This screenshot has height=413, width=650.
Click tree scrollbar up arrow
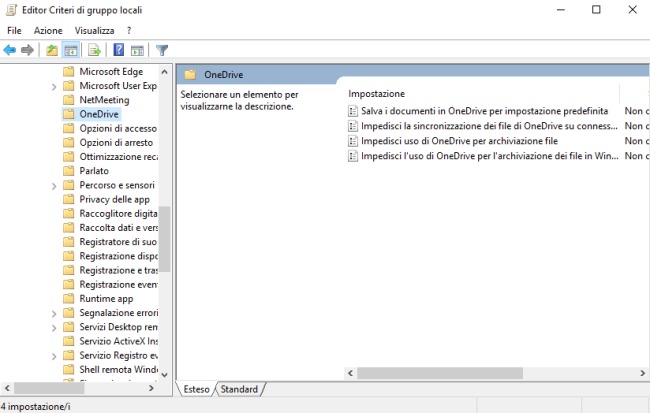coord(164,72)
